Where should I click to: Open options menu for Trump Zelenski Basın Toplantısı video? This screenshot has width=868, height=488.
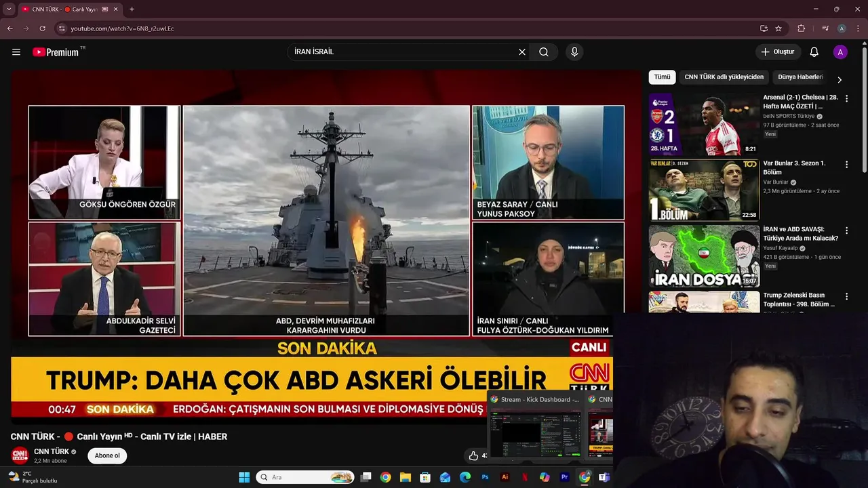846,296
